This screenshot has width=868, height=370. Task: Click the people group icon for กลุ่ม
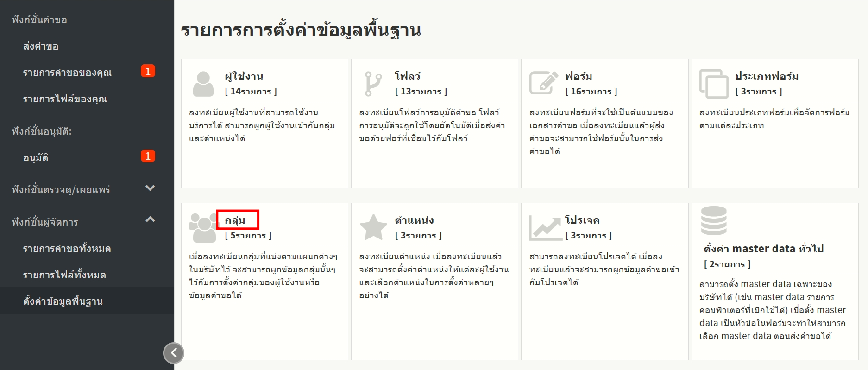pyautogui.click(x=202, y=228)
